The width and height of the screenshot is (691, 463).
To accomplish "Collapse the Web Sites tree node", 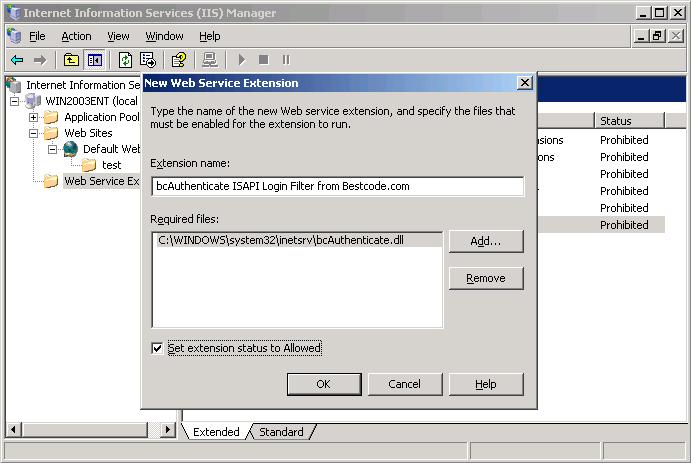I will coord(33,133).
